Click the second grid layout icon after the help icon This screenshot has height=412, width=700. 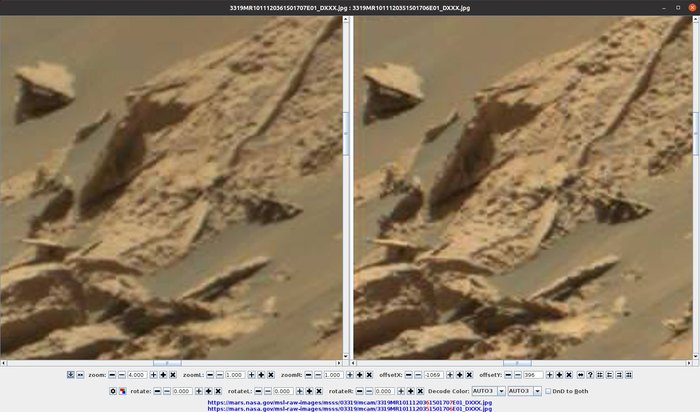coord(609,375)
